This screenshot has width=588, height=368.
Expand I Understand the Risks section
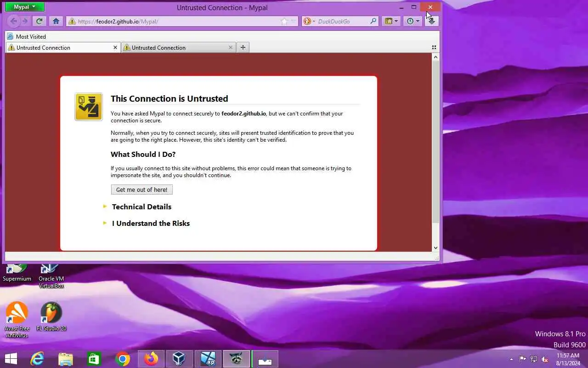pos(151,224)
